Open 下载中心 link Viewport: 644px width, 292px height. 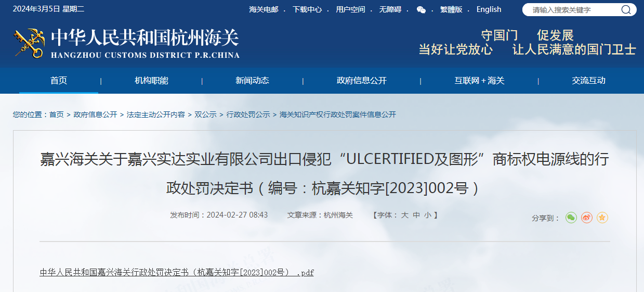tap(307, 9)
